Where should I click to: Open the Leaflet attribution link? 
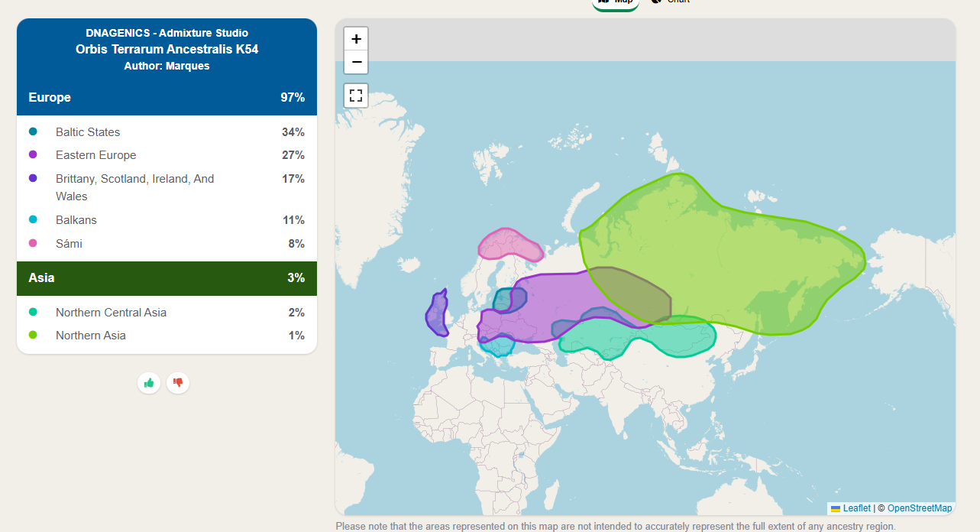(856, 508)
